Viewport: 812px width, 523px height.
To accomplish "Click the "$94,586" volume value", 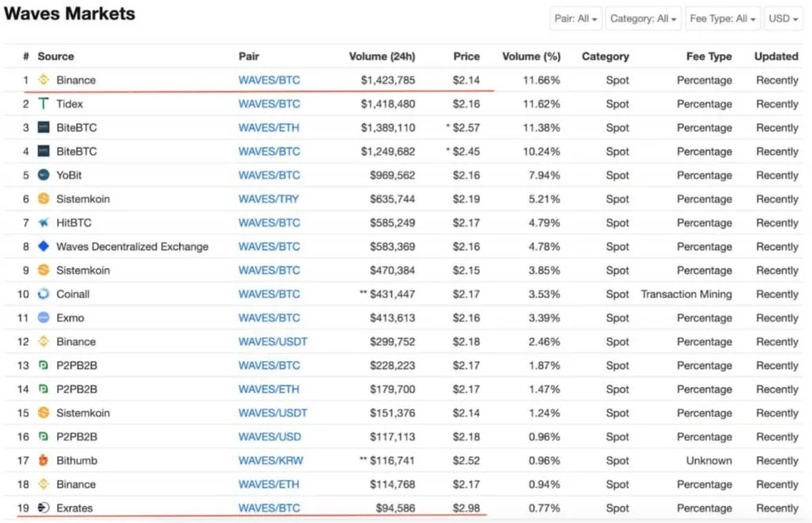I will coord(396,509).
